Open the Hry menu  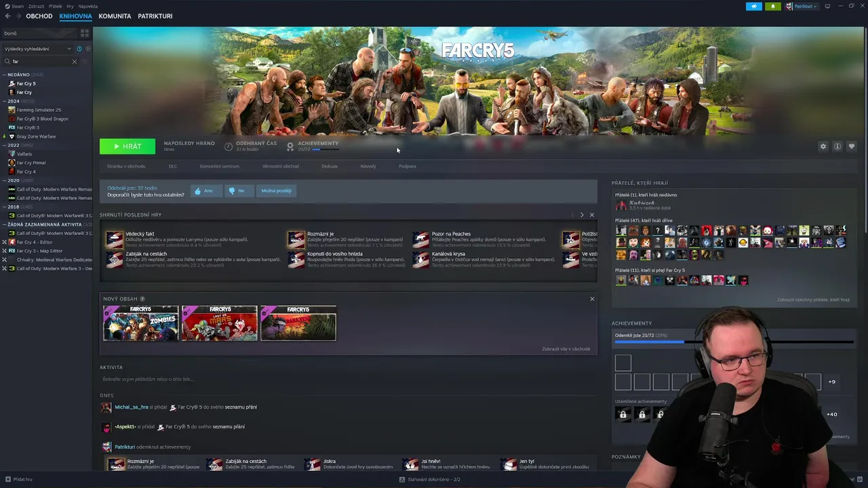70,6
